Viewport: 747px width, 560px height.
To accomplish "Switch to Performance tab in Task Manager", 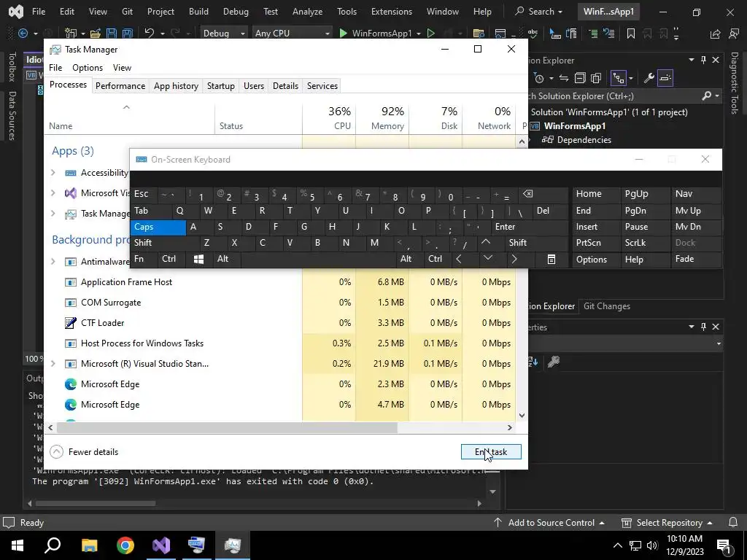I will tap(120, 86).
